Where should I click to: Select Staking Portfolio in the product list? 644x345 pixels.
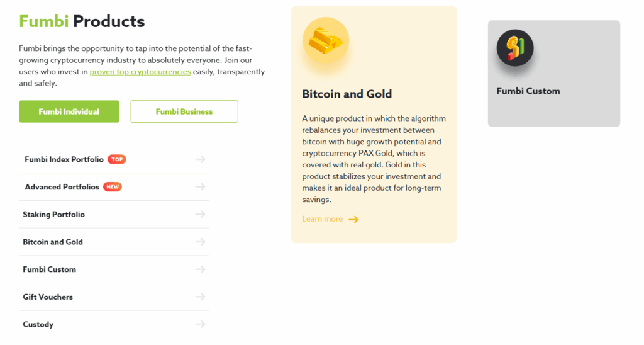pyautogui.click(x=53, y=215)
